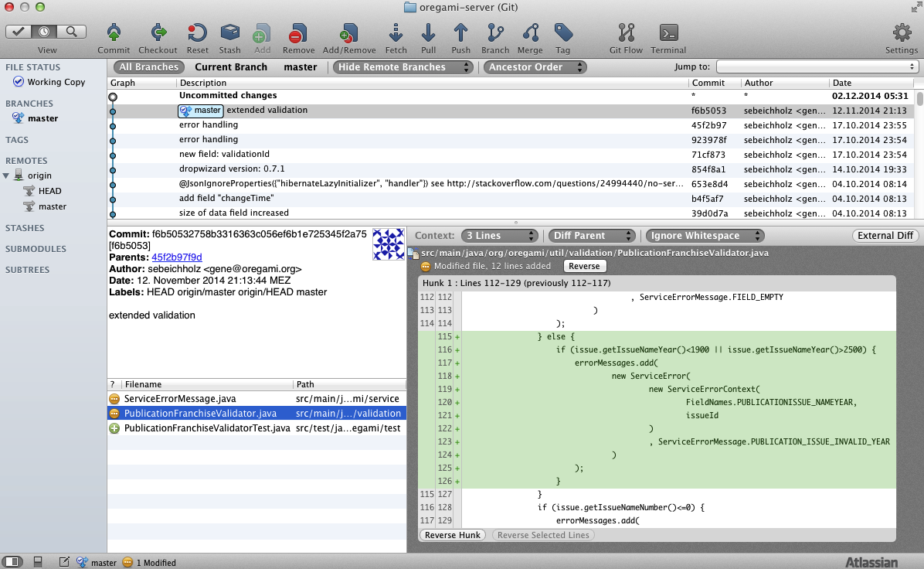Select the Current Branch filter

231,67
